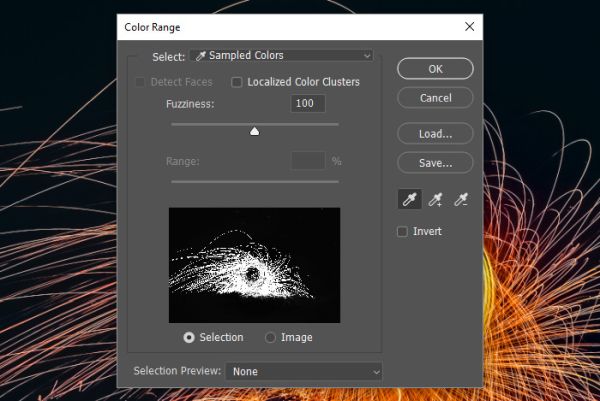Confirm with the OK button

pos(435,69)
